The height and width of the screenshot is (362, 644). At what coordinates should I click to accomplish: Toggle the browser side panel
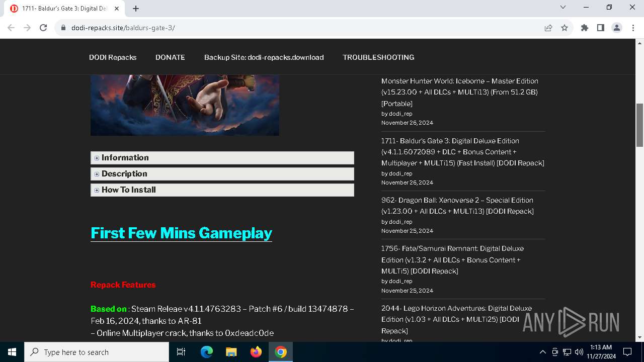pyautogui.click(x=600, y=28)
